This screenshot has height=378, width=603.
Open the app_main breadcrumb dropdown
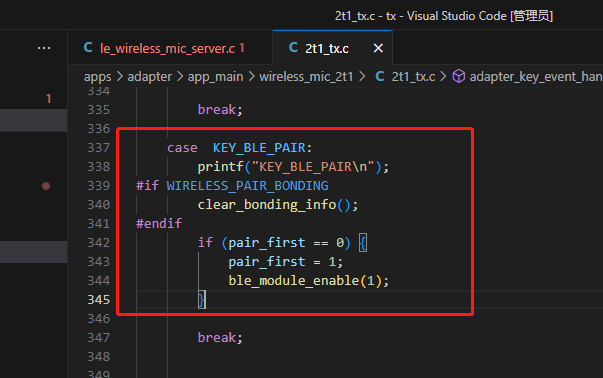[x=215, y=77]
